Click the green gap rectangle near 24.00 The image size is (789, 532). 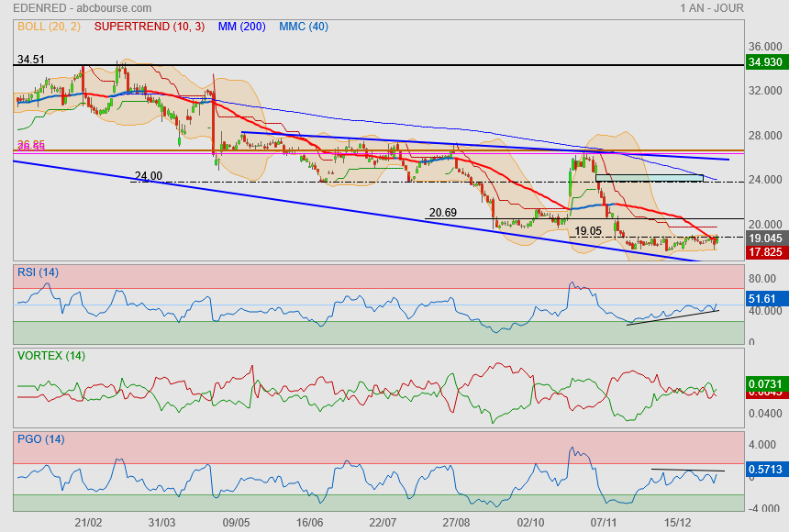click(649, 178)
